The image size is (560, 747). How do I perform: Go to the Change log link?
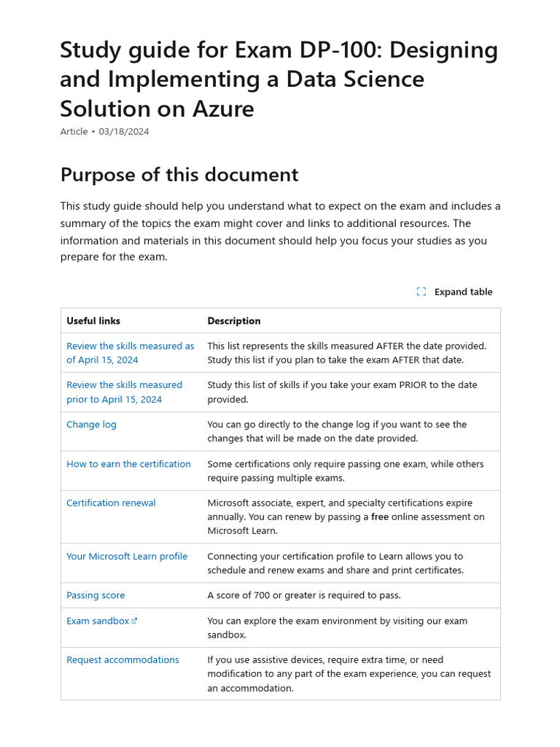point(91,425)
